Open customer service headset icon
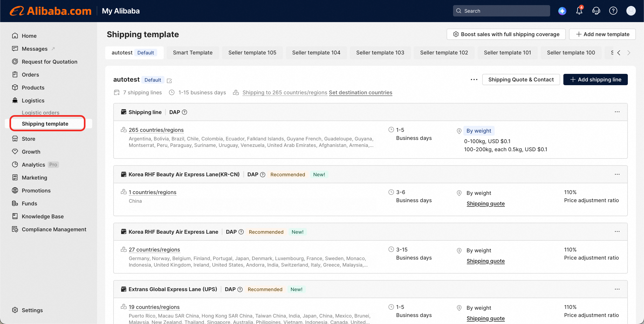 point(596,11)
